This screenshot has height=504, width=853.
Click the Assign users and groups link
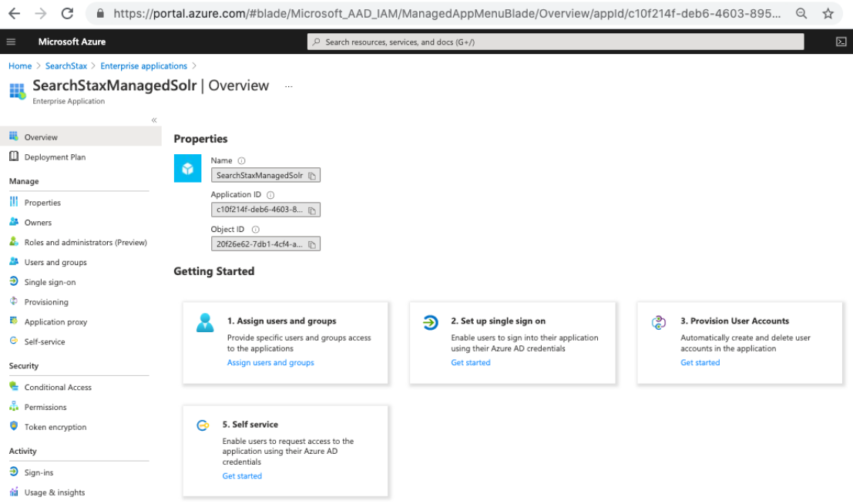coord(270,362)
